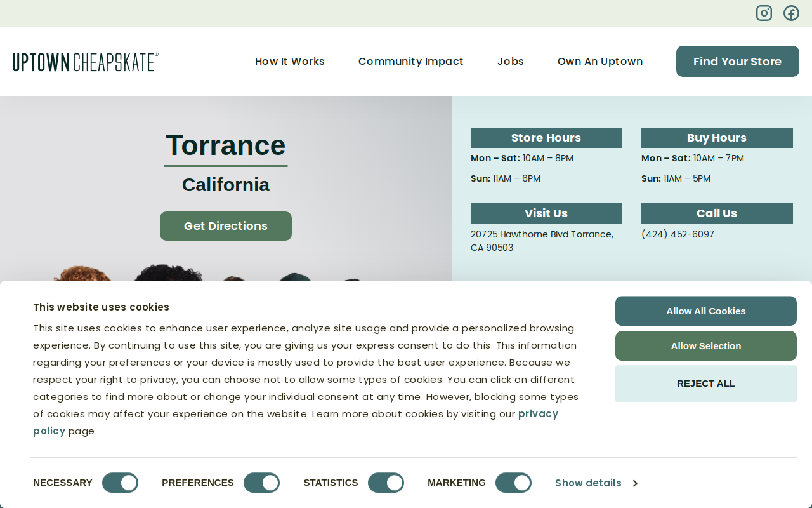Go to Community Impact page

tap(411, 61)
